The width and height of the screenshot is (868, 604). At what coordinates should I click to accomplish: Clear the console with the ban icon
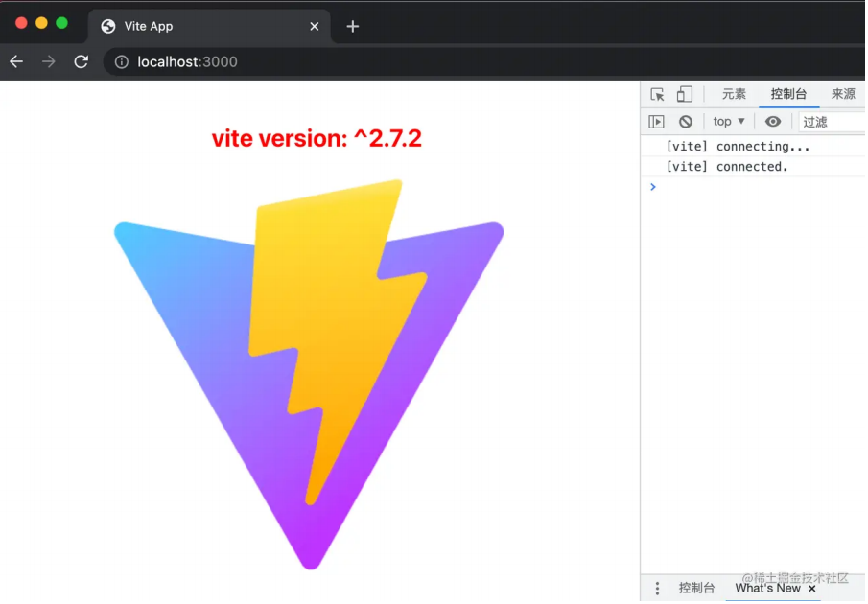[686, 122]
